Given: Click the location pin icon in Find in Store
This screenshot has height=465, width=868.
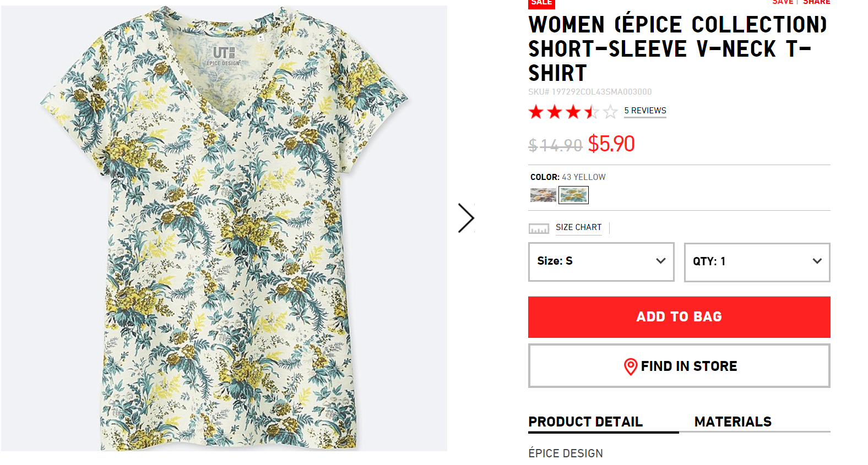Looking at the screenshot, I should [630, 366].
